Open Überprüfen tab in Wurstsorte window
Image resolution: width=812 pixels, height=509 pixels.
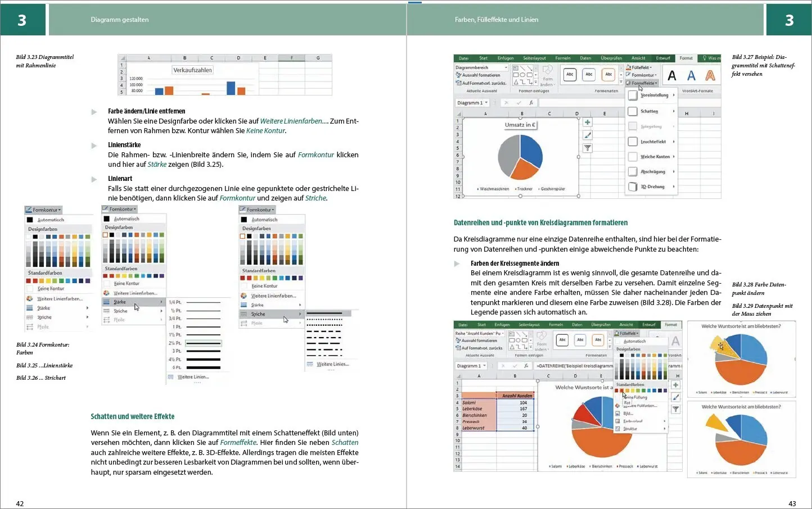tap(601, 325)
